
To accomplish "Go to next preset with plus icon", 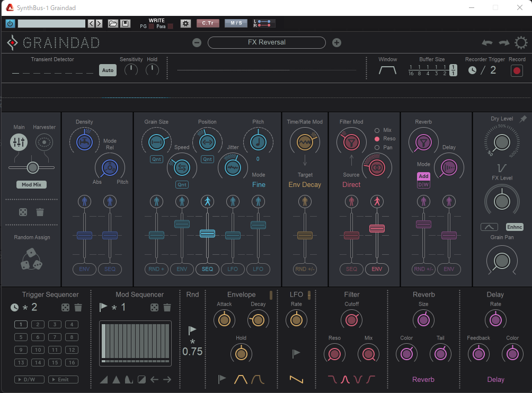I will point(336,43).
